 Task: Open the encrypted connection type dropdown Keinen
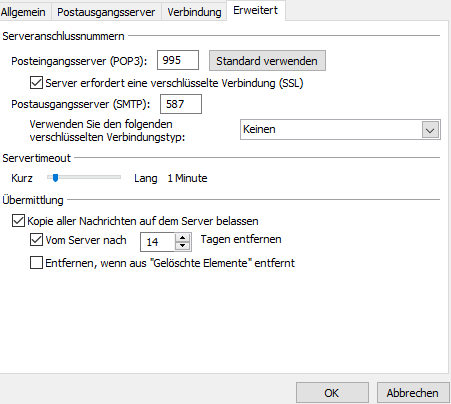[x=340, y=129]
